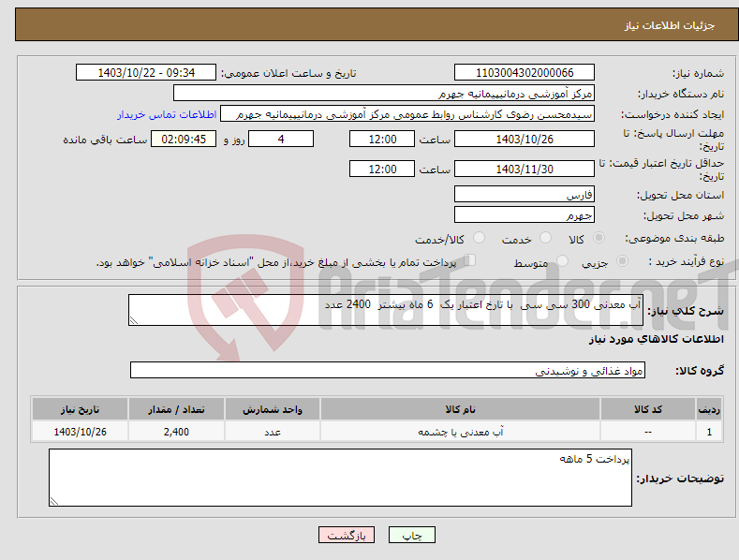Click the buyer organization name field
Viewport: 739px width, 560px height.
pos(384,94)
